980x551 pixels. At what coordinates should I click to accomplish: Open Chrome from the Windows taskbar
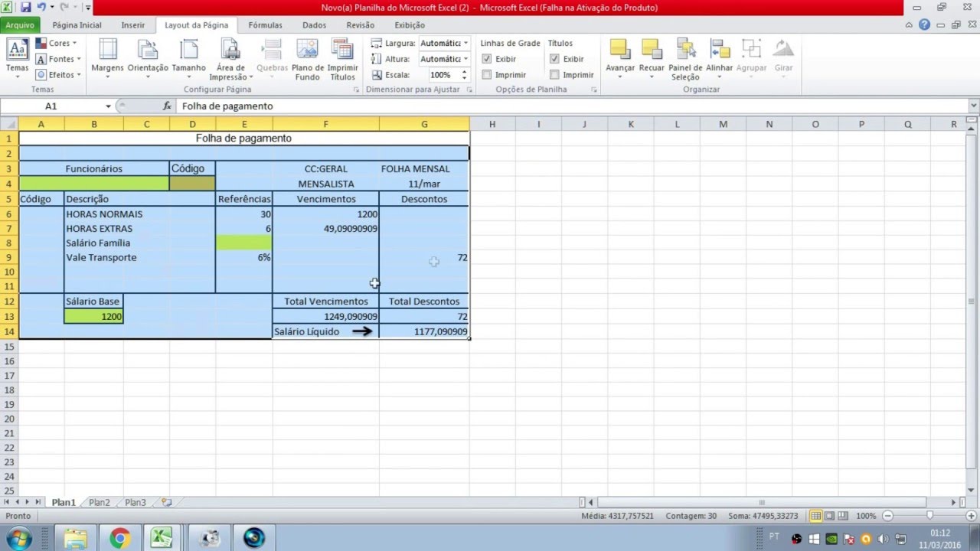pyautogui.click(x=119, y=538)
